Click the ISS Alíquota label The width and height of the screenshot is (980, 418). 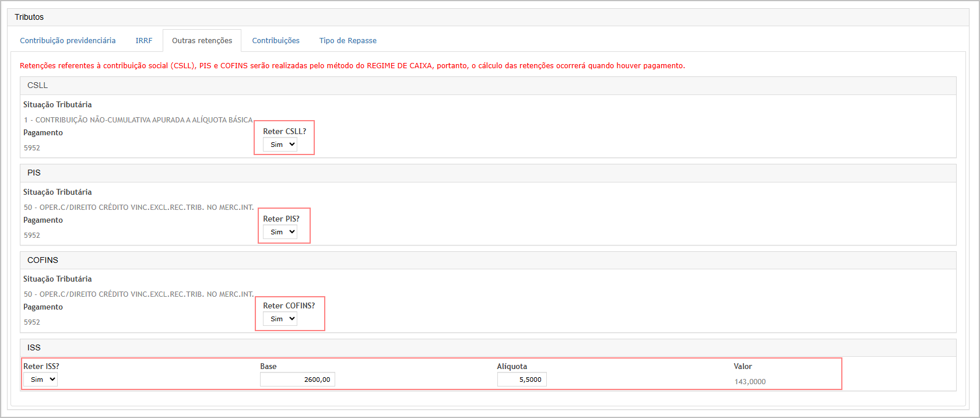coord(512,367)
